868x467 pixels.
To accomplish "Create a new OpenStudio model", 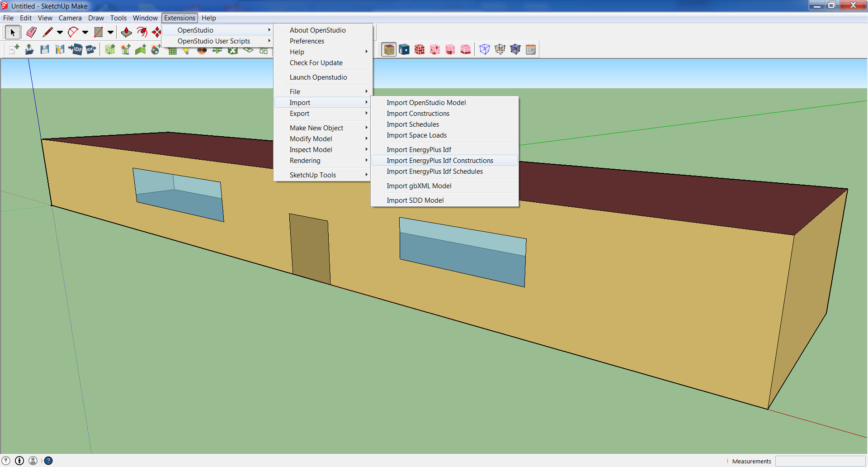I will (x=14, y=49).
